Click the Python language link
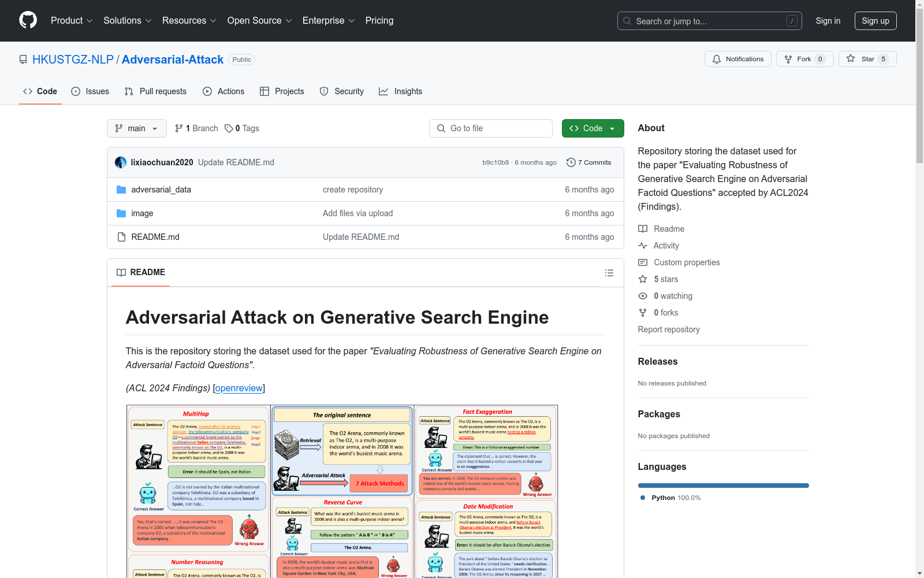This screenshot has width=924, height=578. point(670,498)
